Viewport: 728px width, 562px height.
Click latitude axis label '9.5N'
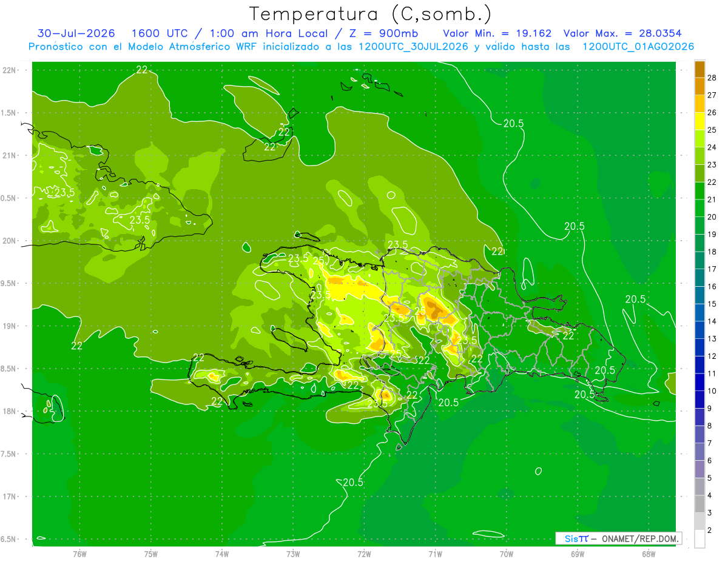[x=9, y=284]
